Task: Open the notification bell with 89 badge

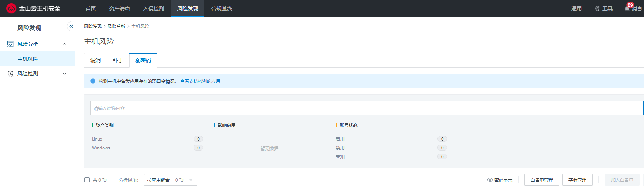Action: [x=627, y=8]
